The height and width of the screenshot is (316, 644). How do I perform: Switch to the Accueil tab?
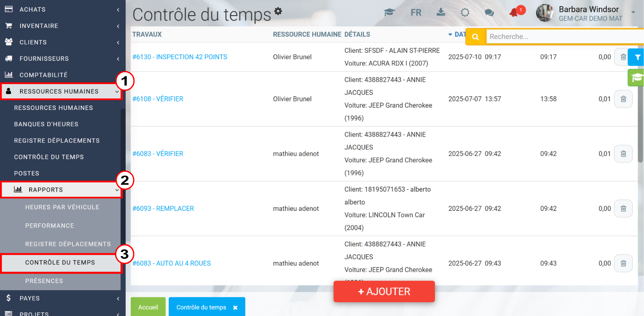click(x=148, y=307)
